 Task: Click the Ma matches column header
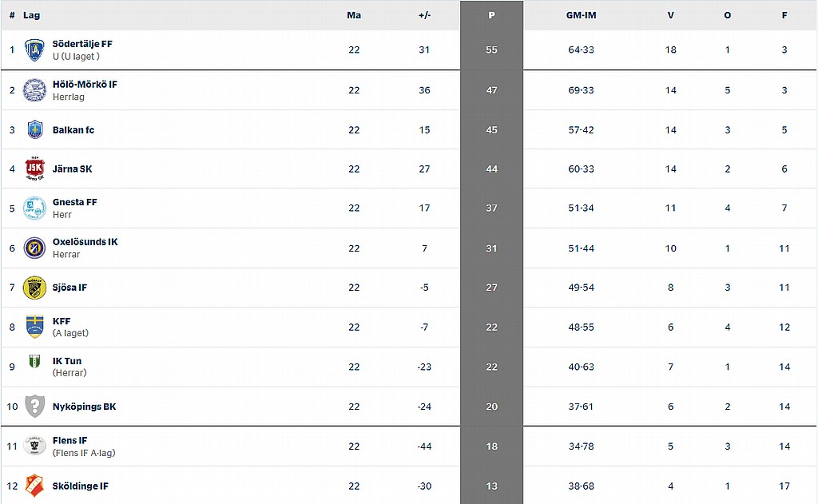[354, 15]
